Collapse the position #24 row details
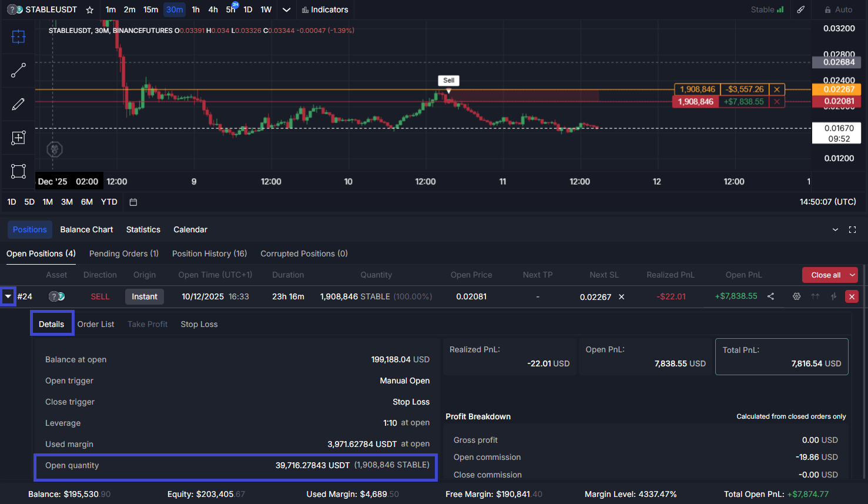The image size is (868, 504). [x=8, y=297]
